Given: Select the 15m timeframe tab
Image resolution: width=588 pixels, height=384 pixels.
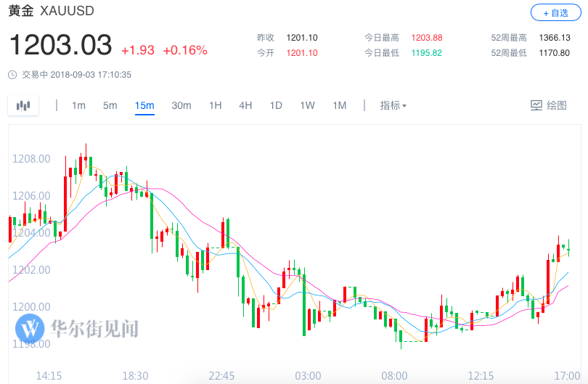Looking at the screenshot, I should [144, 106].
